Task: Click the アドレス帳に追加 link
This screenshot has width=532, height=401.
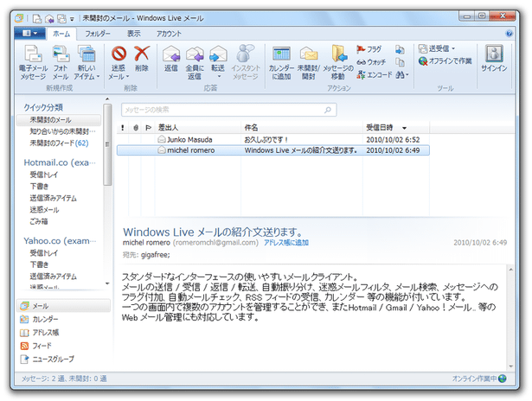Action: pyautogui.click(x=286, y=243)
